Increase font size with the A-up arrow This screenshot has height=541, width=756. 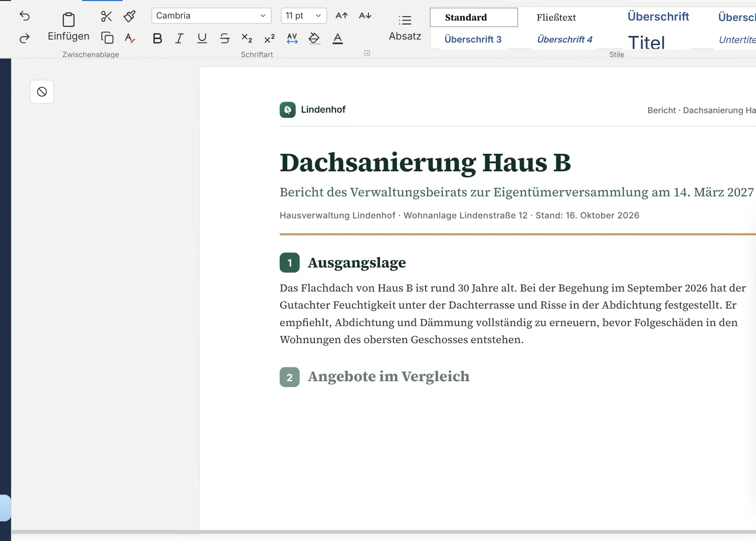pos(341,16)
